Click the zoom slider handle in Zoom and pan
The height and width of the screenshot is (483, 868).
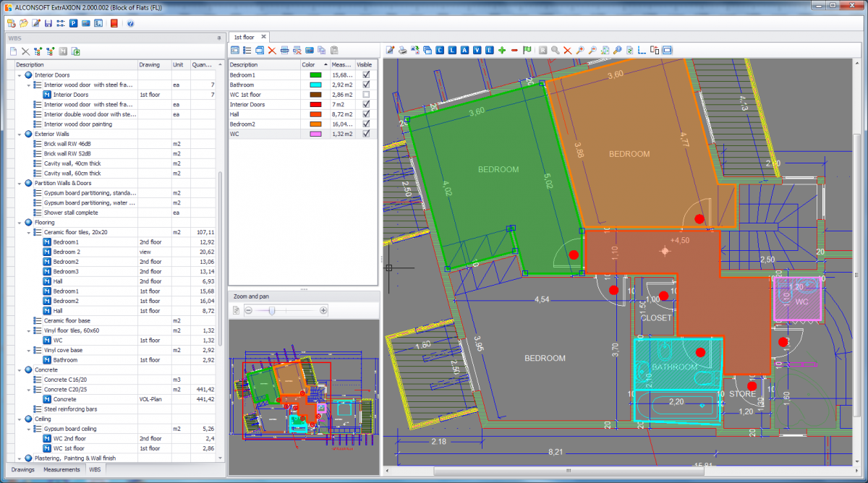pos(272,310)
